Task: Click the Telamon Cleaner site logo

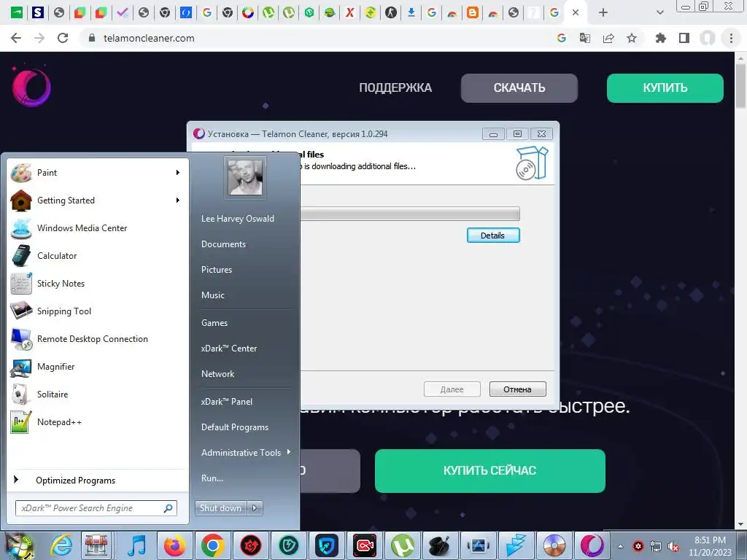Action: click(31, 86)
